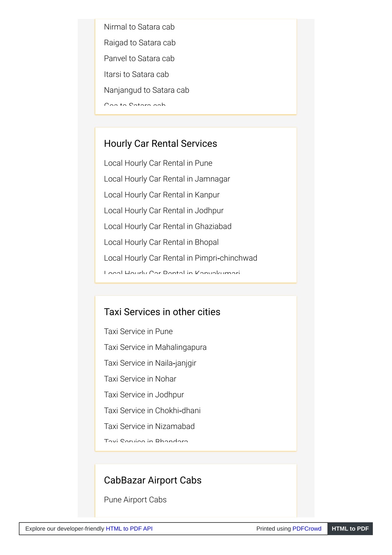Open Local Hourly Car Rental in Pimpri-chinchwad
The width and height of the screenshot is (392, 555).
[x=181, y=258]
